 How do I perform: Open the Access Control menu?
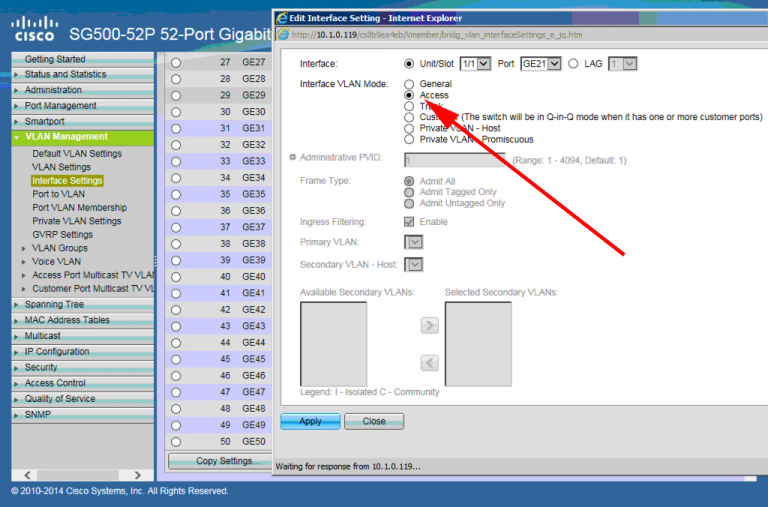coord(55,383)
